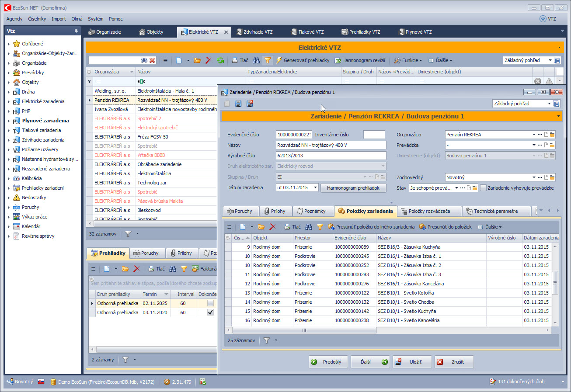The height and width of the screenshot is (392, 571).
Task: Click the highlighted filter funnel icon
Action: tap(268, 60)
